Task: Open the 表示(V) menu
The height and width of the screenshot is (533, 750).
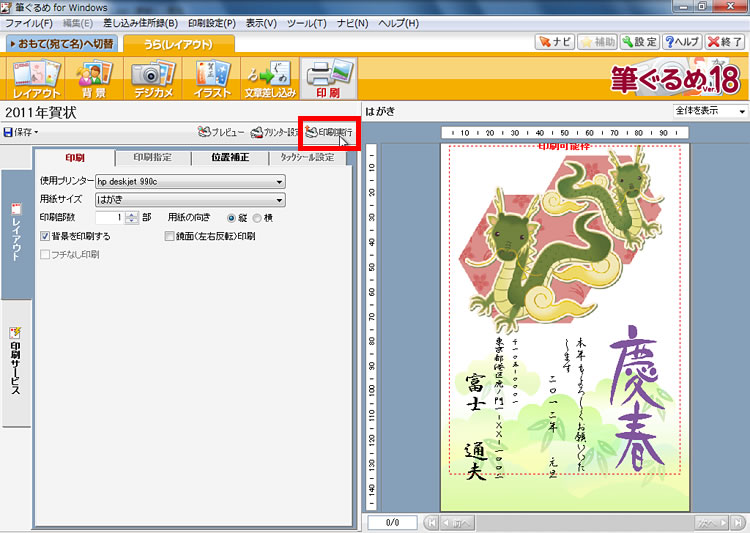Action: coord(261,23)
